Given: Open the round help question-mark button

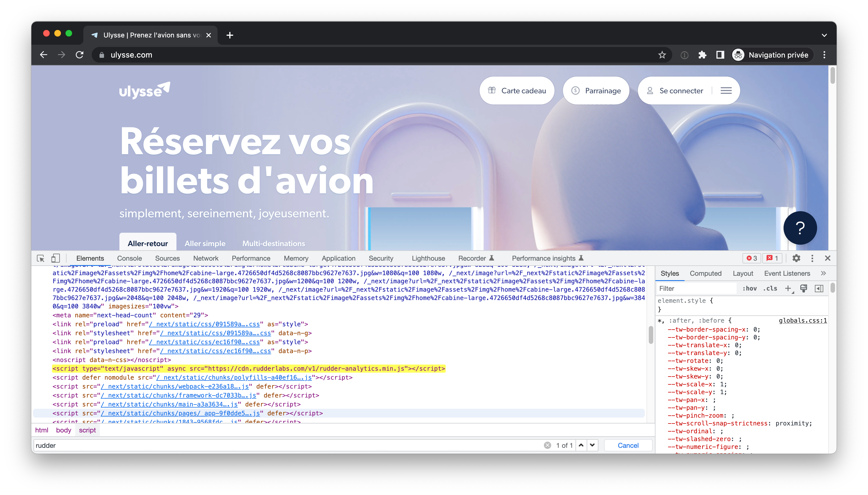Looking at the screenshot, I should point(800,228).
